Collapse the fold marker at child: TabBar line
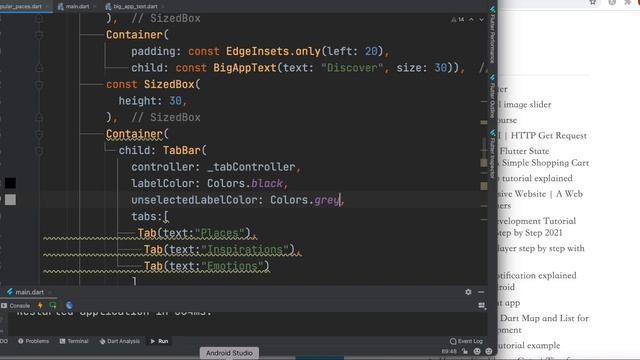The image size is (640, 360). (x=39, y=151)
